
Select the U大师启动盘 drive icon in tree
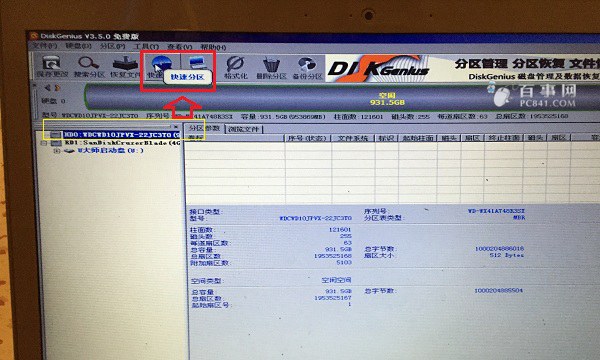coord(69,151)
